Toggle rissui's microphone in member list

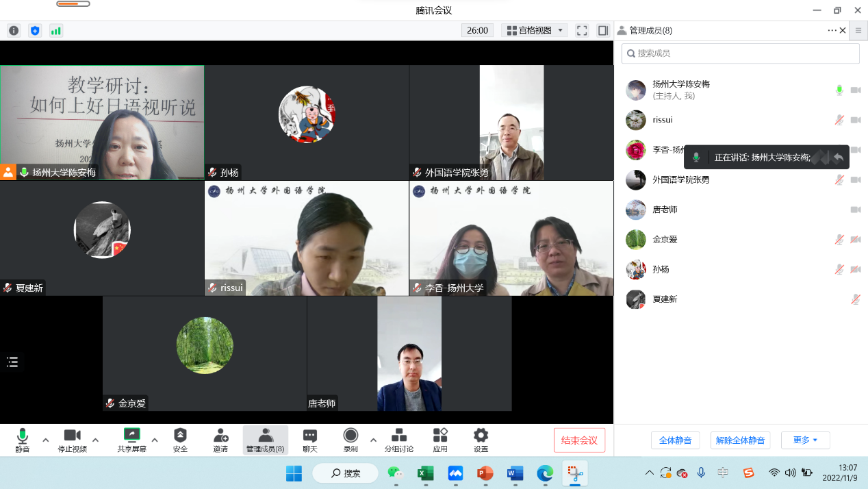click(x=839, y=120)
